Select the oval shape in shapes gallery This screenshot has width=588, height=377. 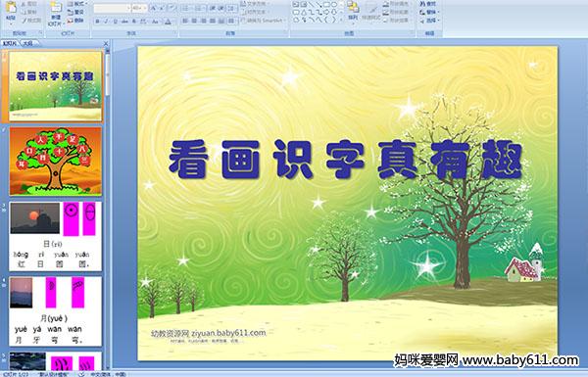pos(333,5)
